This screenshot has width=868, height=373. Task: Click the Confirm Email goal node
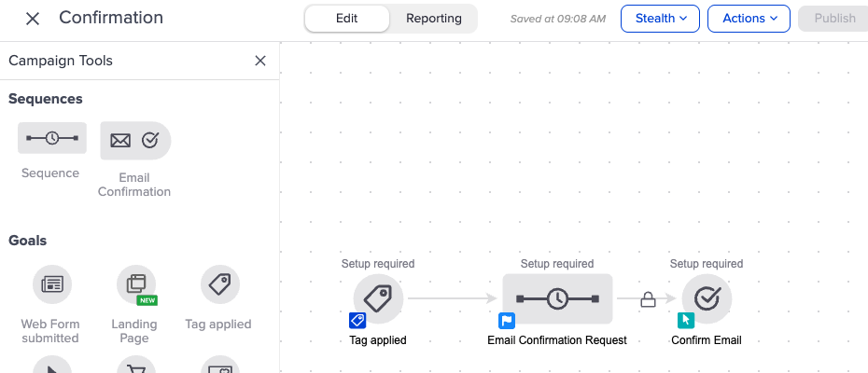(707, 298)
